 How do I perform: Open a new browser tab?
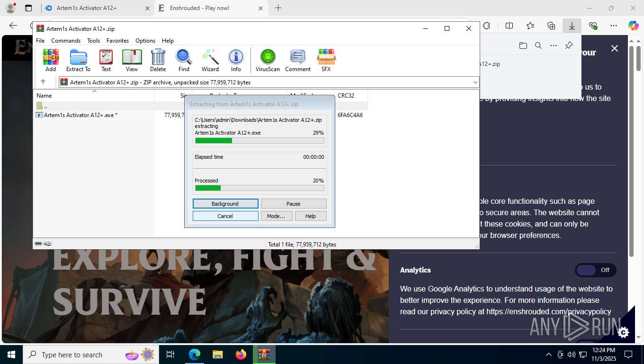point(278,8)
